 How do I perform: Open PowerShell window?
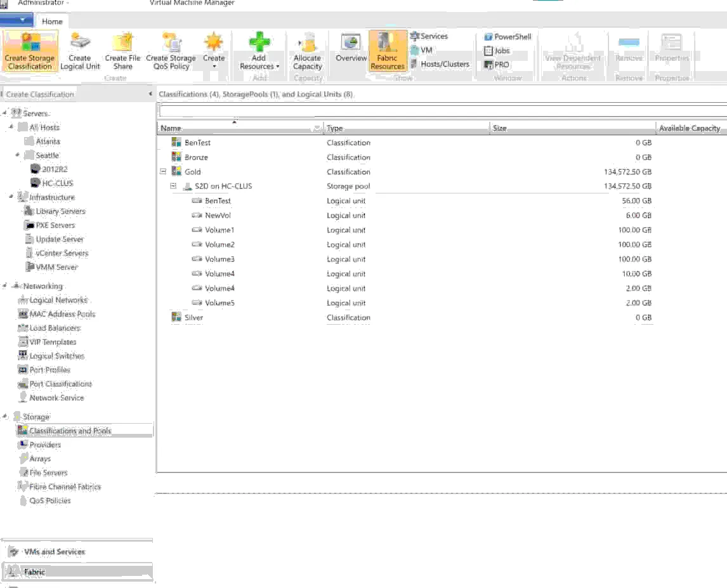coord(508,37)
